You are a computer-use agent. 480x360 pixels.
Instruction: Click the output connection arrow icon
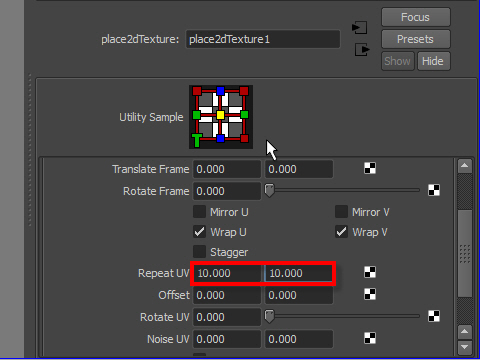tap(362, 50)
